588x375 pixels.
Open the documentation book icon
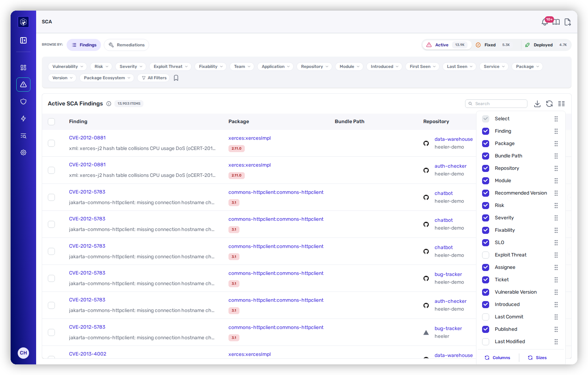click(x=556, y=22)
